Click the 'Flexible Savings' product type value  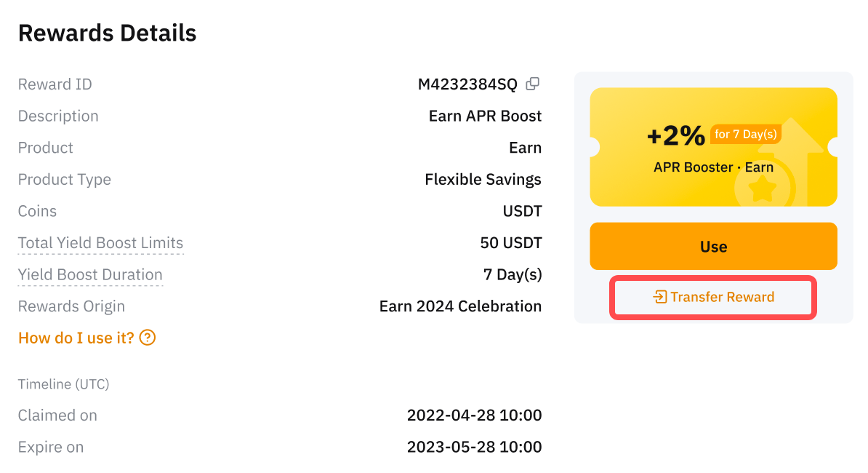point(483,180)
